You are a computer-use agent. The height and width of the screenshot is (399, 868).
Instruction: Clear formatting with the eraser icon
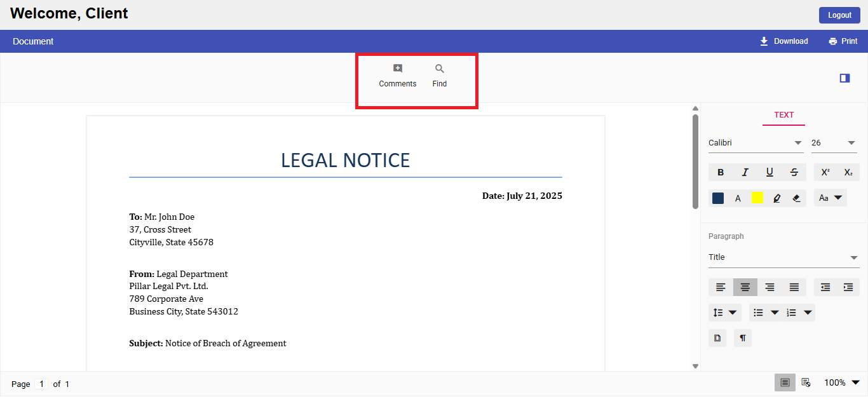(796, 198)
